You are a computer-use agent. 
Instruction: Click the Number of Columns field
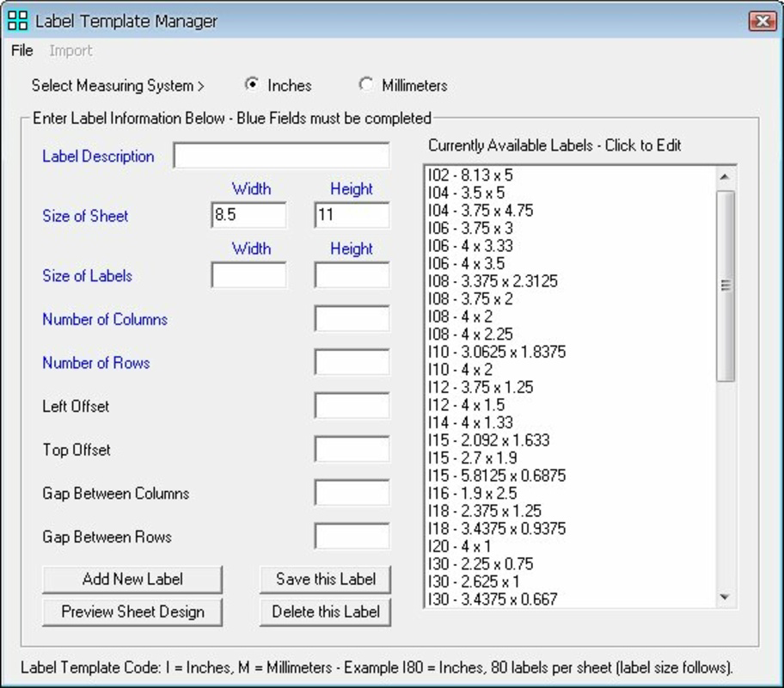coord(352,319)
